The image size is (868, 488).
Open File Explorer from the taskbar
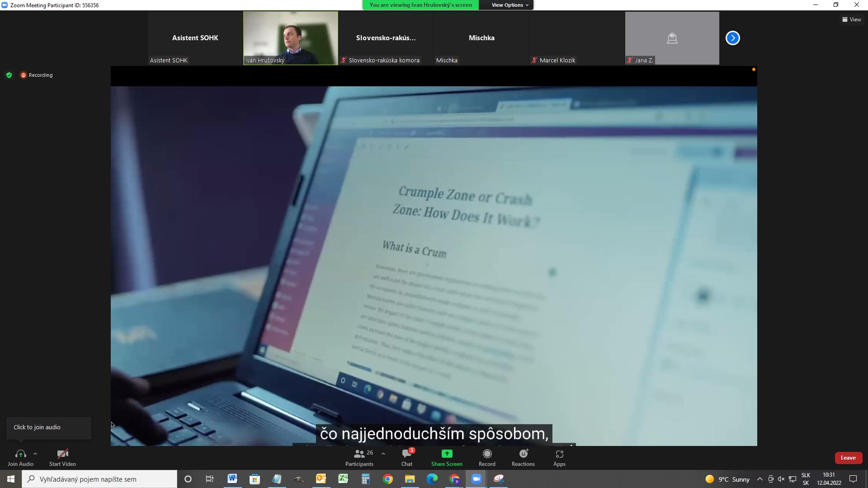tap(410, 479)
